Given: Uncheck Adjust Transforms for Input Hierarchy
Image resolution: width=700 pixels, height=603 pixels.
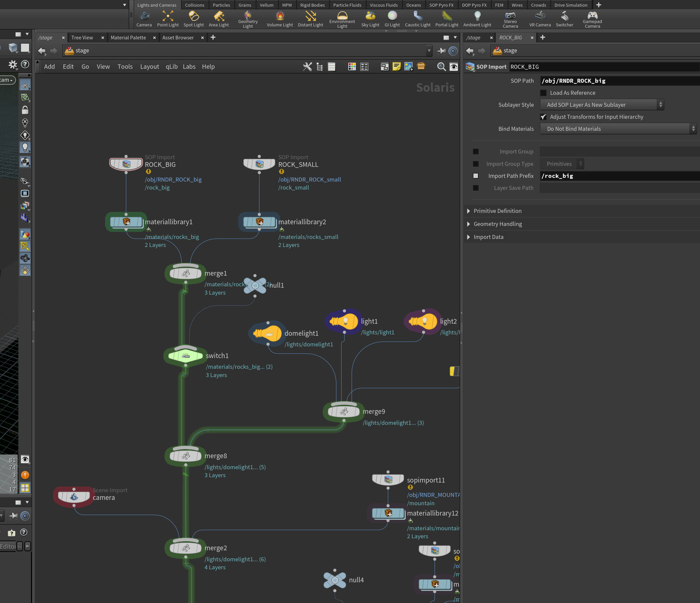Looking at the screenshot, I should pyautogui.click(x=543, y=117).
